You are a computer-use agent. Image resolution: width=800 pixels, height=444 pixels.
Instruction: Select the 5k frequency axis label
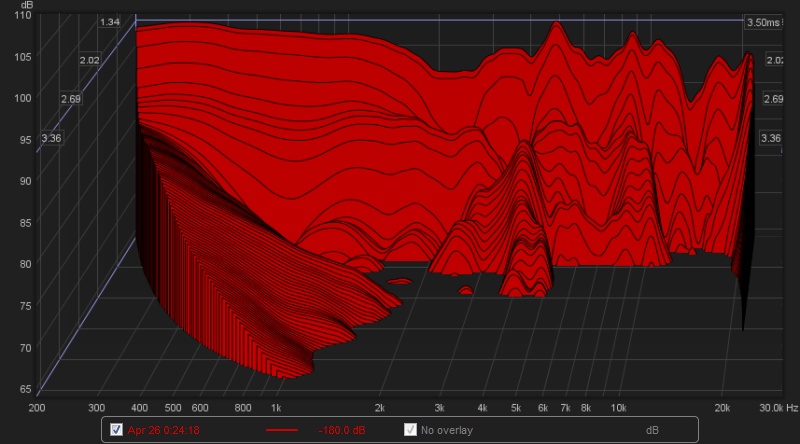pyautogui.click(x=516, y=408)
